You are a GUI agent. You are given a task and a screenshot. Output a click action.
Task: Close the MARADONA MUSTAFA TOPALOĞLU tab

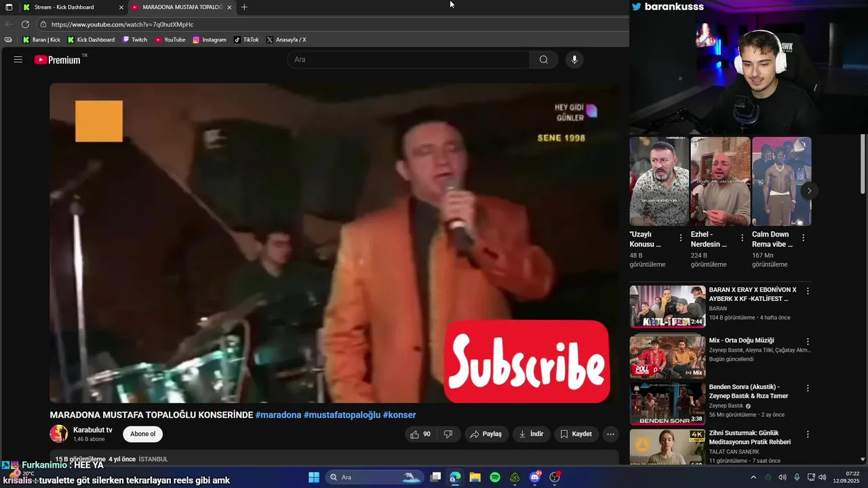coord(229,7)
